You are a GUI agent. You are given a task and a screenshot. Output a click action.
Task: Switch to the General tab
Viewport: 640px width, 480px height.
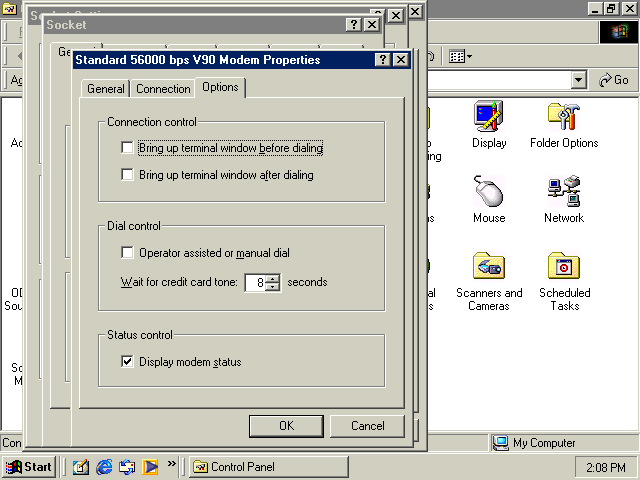tap(106, 89)
